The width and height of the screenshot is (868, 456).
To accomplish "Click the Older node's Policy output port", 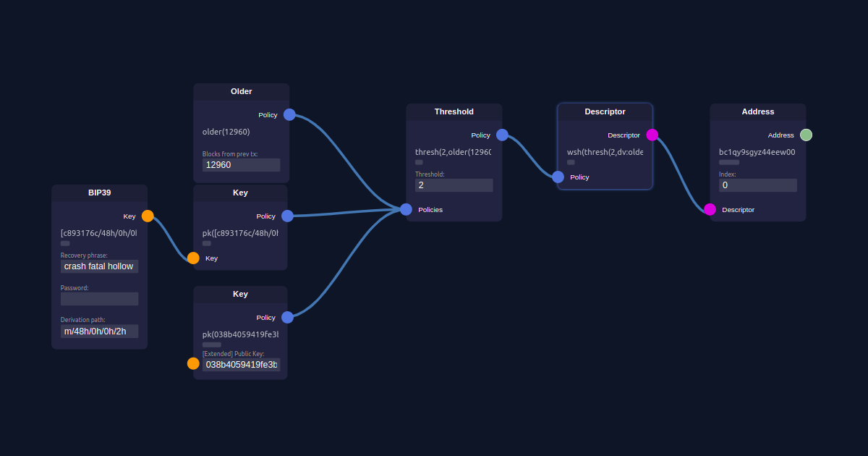I will pos(289,114).
